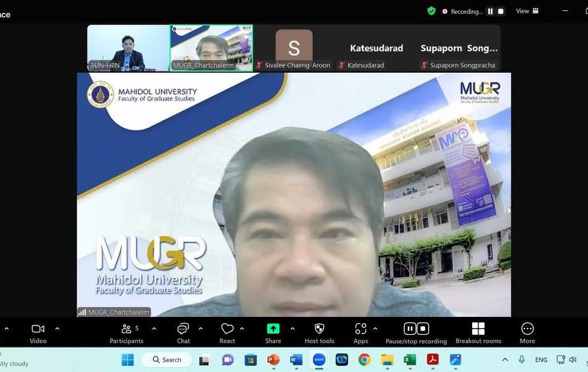
Task: Show hidden system tray icons
Action: click(x=505, y=360)
